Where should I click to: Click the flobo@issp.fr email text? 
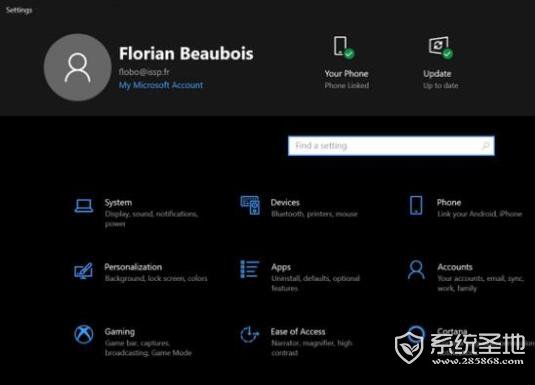[144, 72]
